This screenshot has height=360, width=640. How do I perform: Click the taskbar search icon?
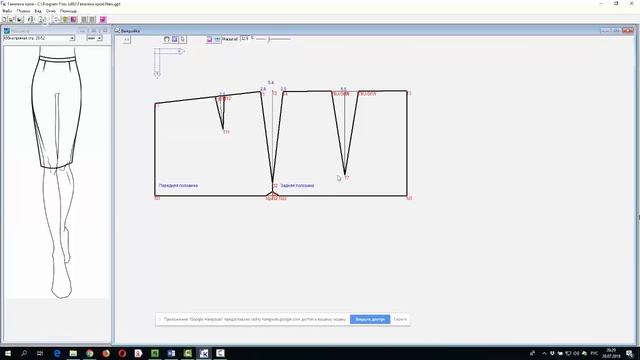point(24,353)
